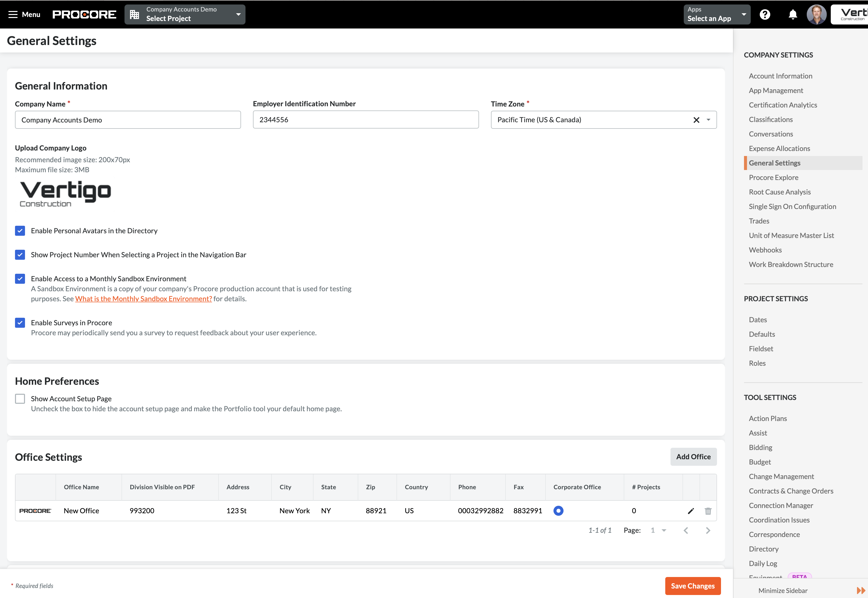
Task: Open the page number dropdown in pagination
Action: click(658, 530)
